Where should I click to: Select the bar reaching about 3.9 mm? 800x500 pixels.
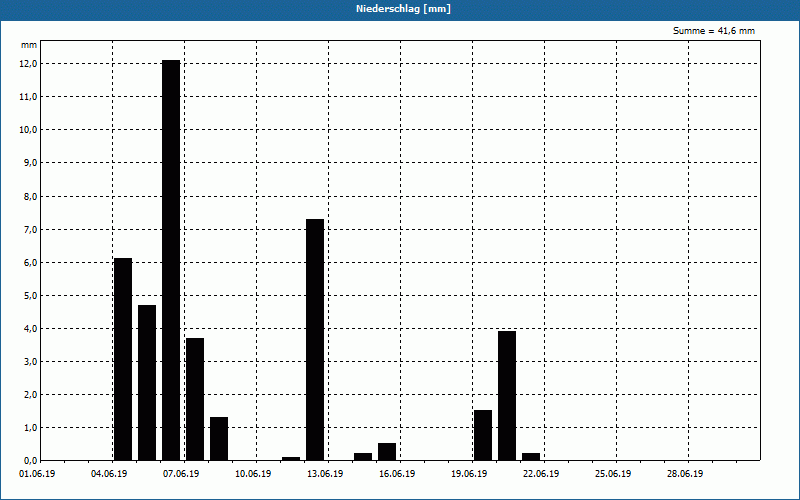point(507,396)
